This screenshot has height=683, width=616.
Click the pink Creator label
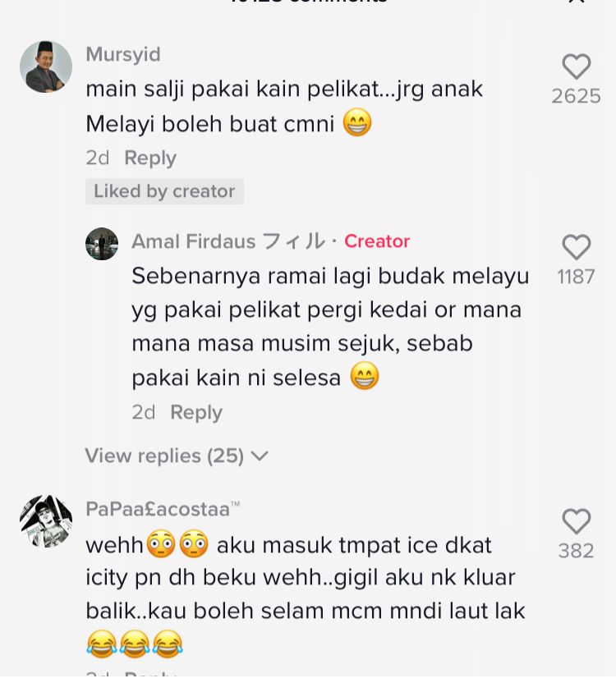[x=377, y=241]
